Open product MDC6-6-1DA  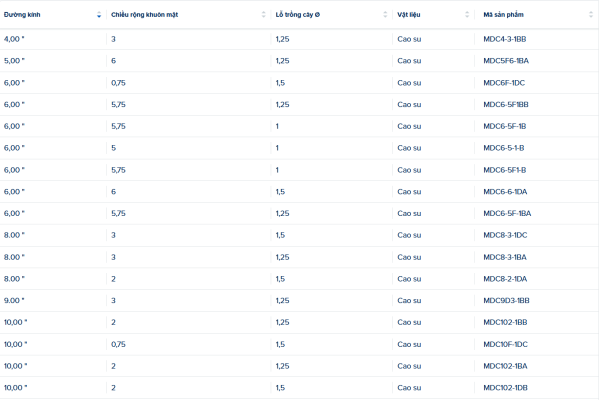pos(505,192)
